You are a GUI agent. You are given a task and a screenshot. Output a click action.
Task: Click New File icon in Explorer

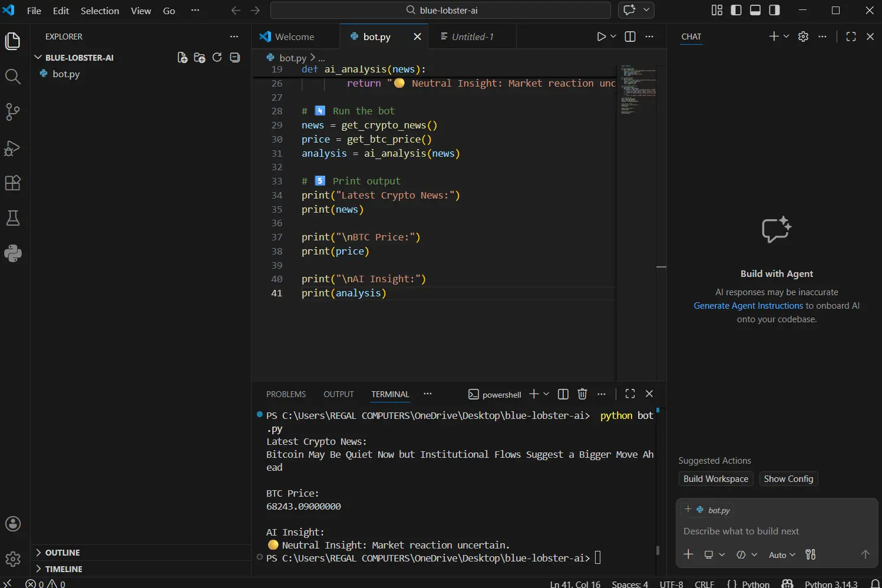pyautogui.click(x=183, y=57)
